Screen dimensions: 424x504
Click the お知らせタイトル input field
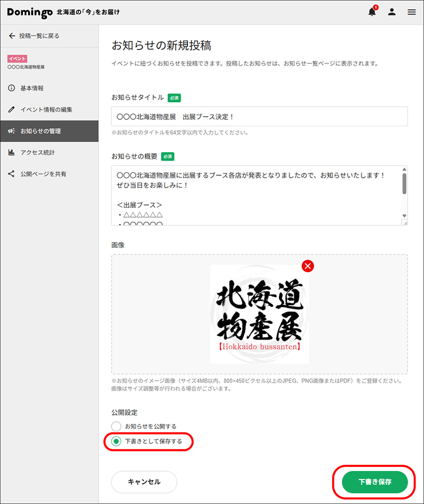click(260, 116)
